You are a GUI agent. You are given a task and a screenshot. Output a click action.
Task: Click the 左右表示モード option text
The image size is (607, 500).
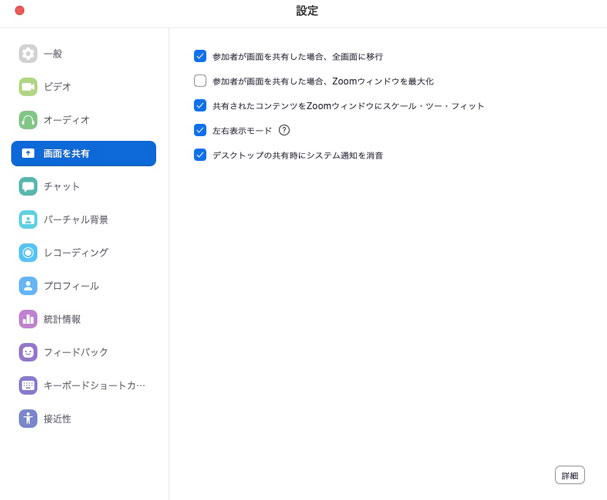pos(242,131)
